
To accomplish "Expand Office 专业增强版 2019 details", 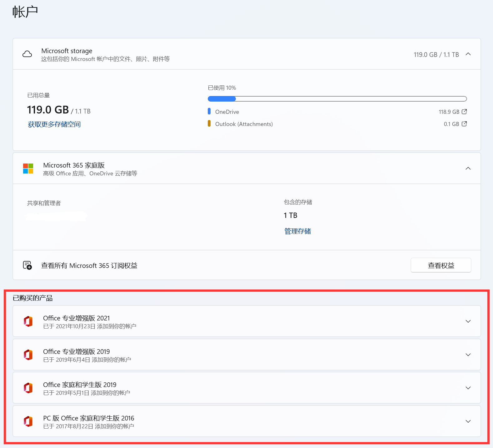I will 468,355.
